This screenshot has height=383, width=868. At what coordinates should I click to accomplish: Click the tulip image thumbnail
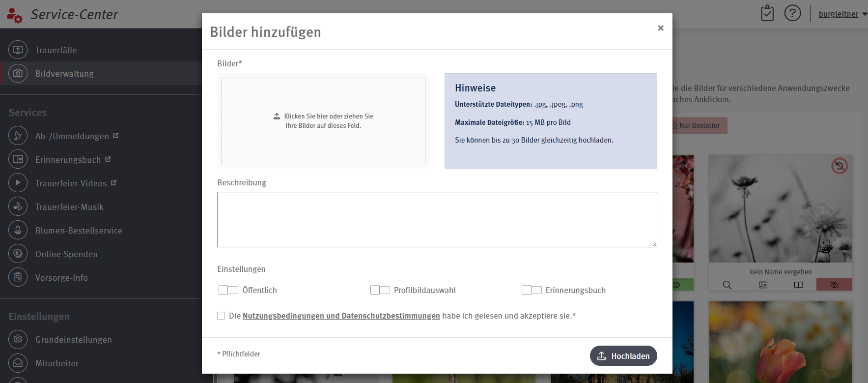(781, 342)
